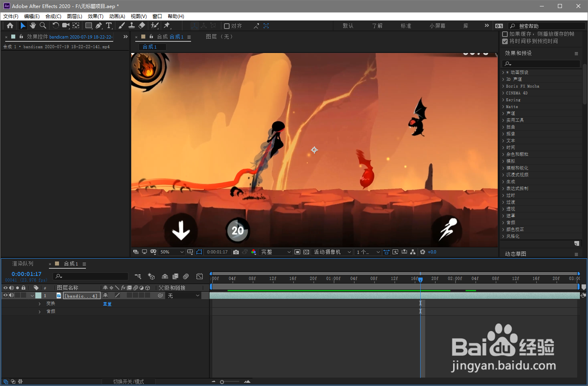This screenshot has height=386, width=588.
Task: Open parent link dropdown showing 无
Action: tap(183, 296)
